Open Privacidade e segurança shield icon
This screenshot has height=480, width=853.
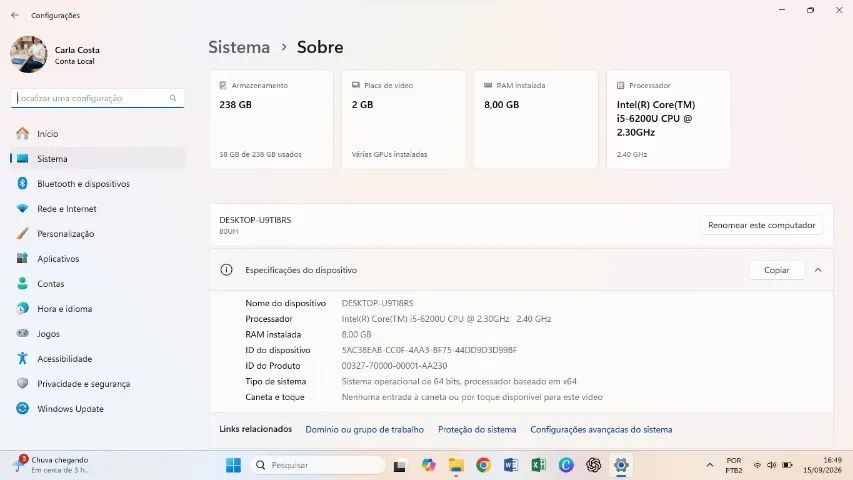point(22,383)
